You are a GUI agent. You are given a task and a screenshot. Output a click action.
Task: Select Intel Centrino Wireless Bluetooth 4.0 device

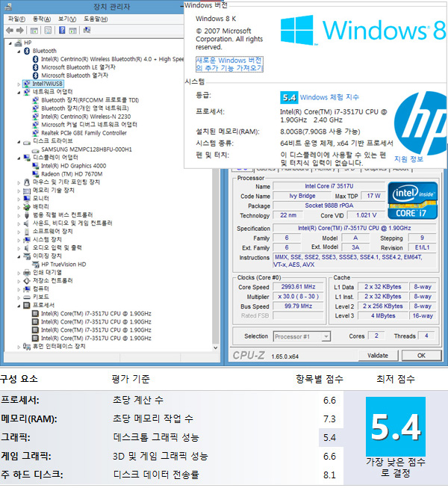click(112, 59)
